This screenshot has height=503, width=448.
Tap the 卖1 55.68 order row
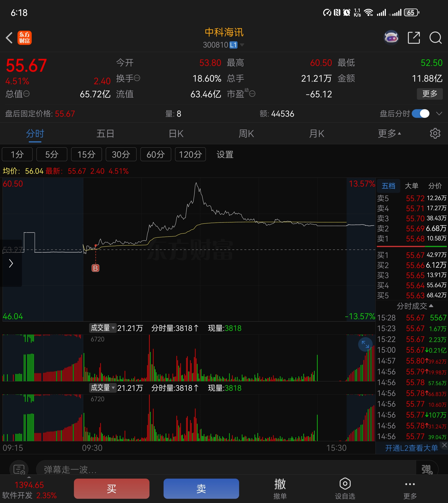[412, 239]
